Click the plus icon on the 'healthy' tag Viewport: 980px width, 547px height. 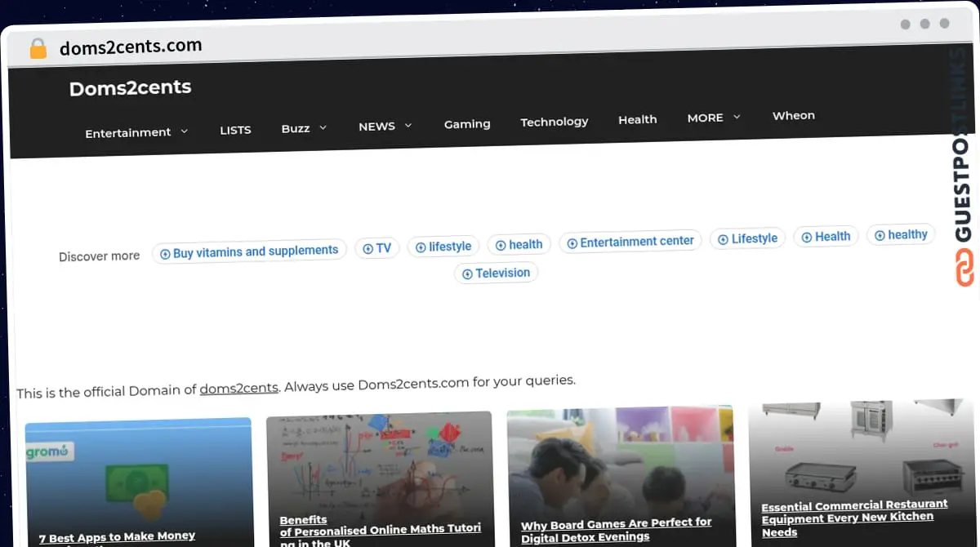(880, 234)
